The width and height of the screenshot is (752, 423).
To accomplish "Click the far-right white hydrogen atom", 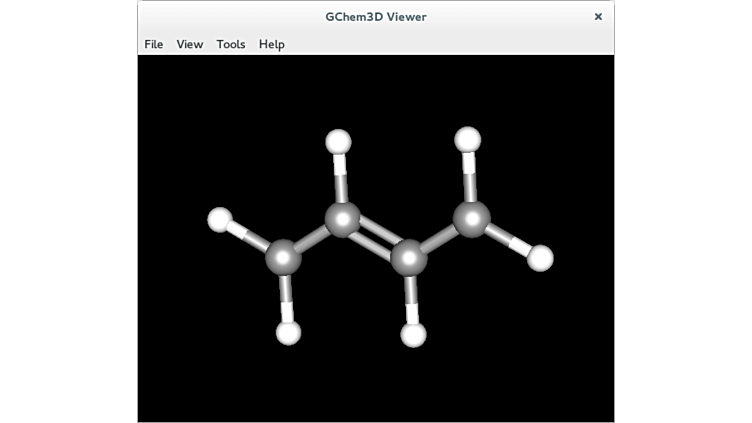I will (540, 258).
